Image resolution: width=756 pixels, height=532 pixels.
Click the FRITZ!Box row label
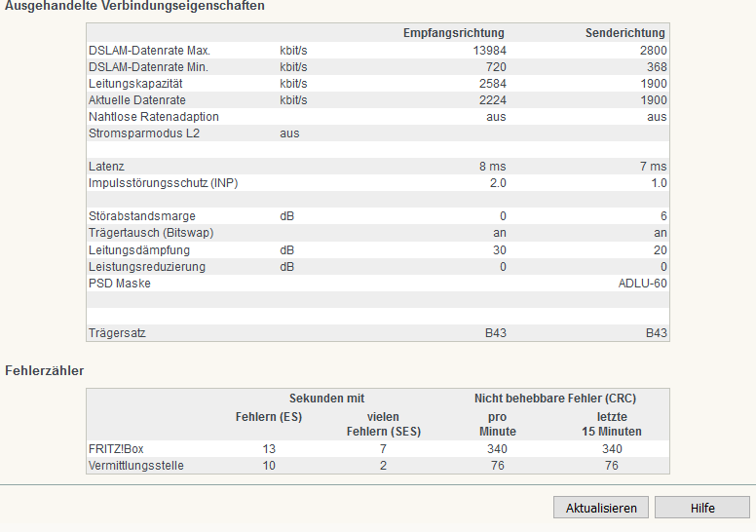tap(116, 449)
